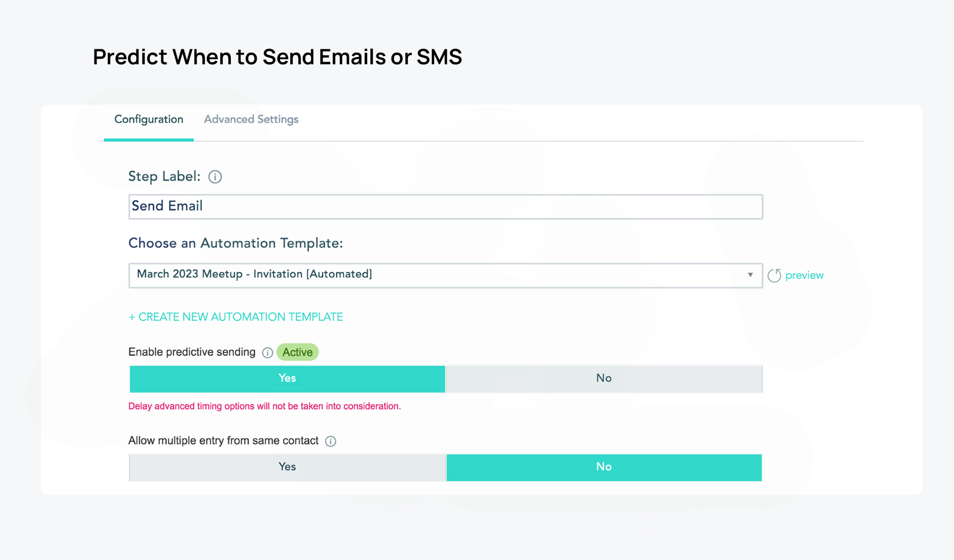
Task: Disable predictive sending with No
Action: (604, 379)
